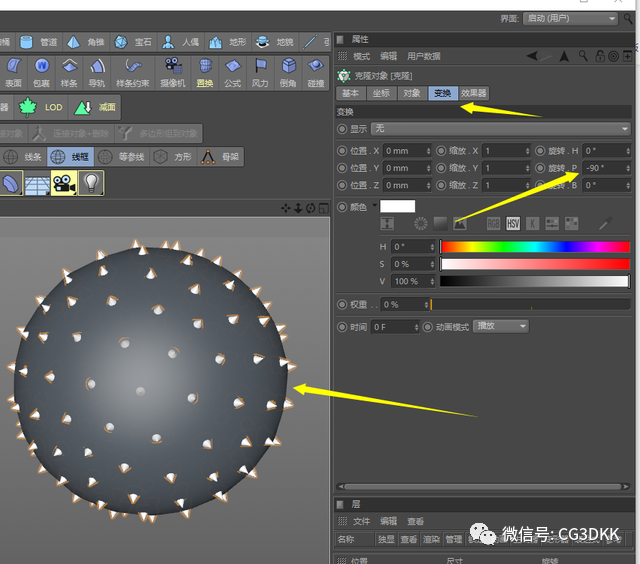This screenshot has width=640, height=564.
Task: Expand the 颜色 color disclosure triangle
Action: coord(374,205)
